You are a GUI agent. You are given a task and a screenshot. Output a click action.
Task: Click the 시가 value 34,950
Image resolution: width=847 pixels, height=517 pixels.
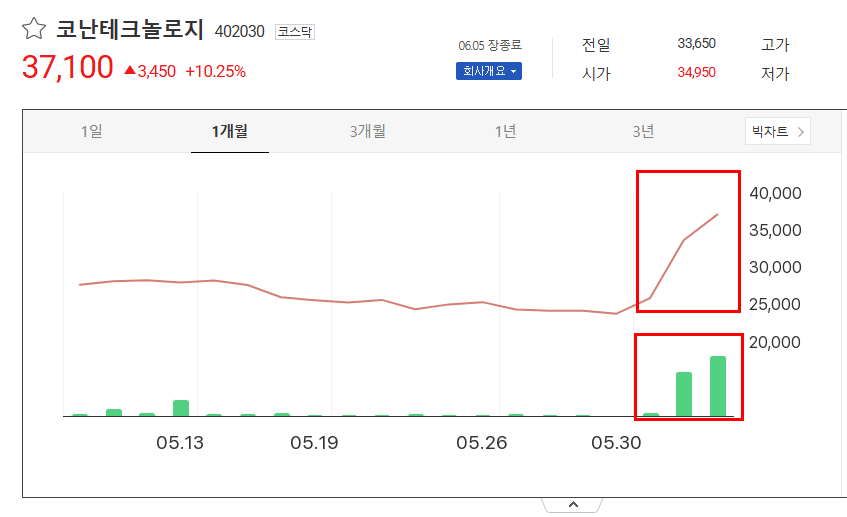pyautogui.click(x=696, y=72)
